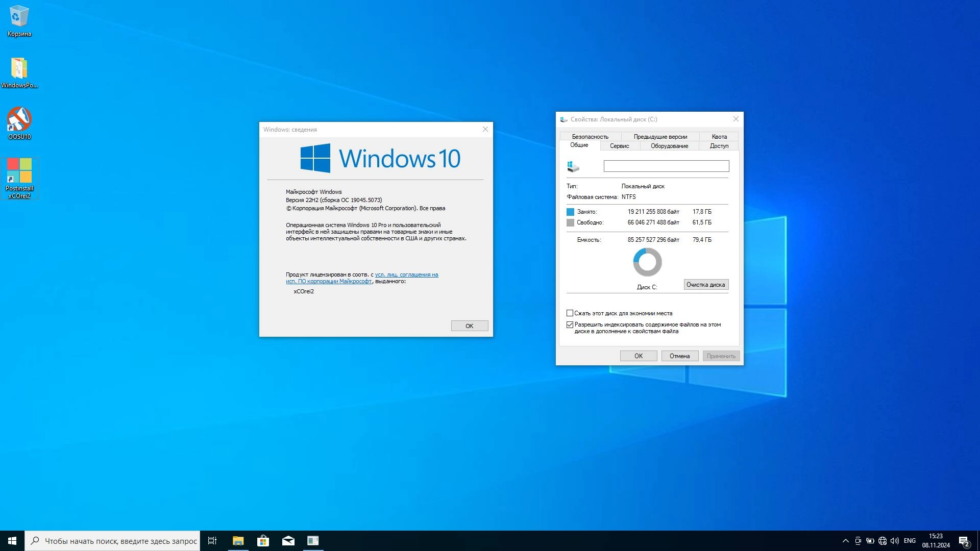
Task: Click the title bar icon of disk Properties
Action: 563,119
